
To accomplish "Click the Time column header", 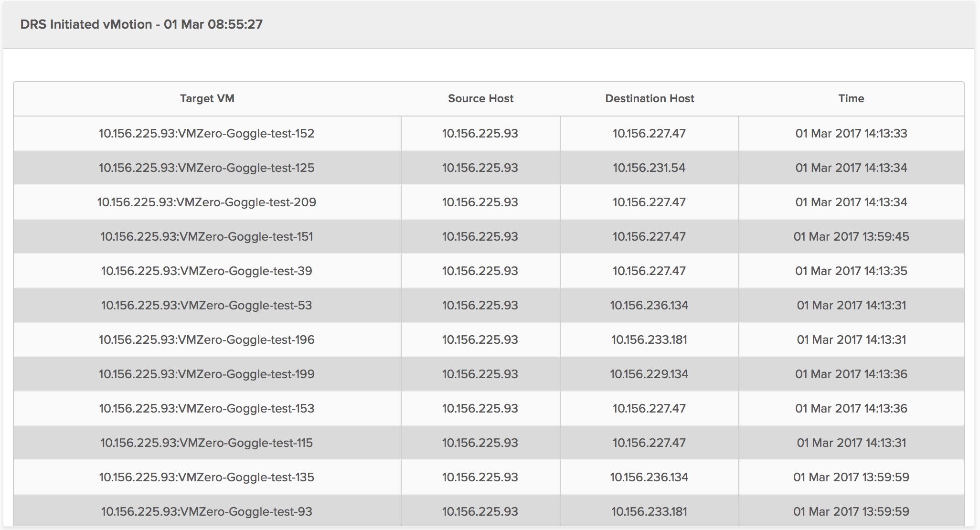I will pyautogui.click(x=851, y=98).
